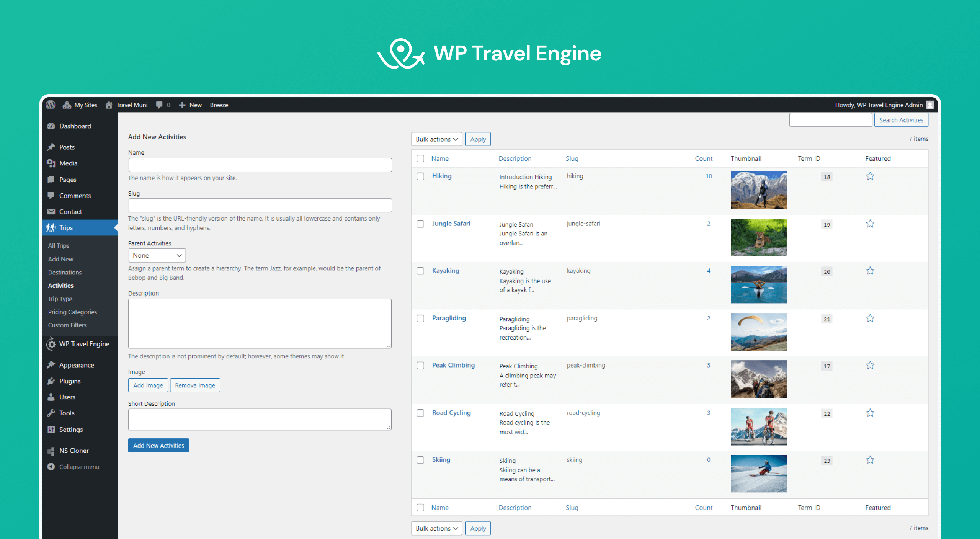The height and width of the screenshot is (539, 980).
Task: Click the Kayaking thumbnail image
Action: point(759,284)
